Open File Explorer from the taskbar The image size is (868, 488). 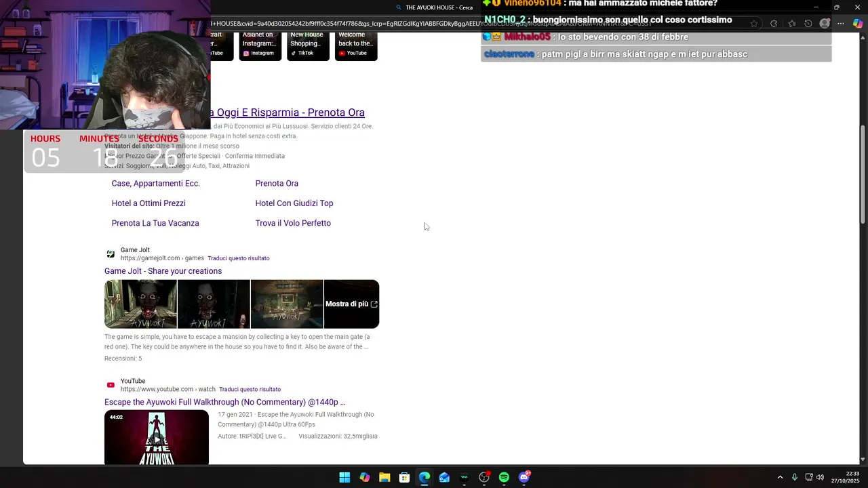coord(384,477)
